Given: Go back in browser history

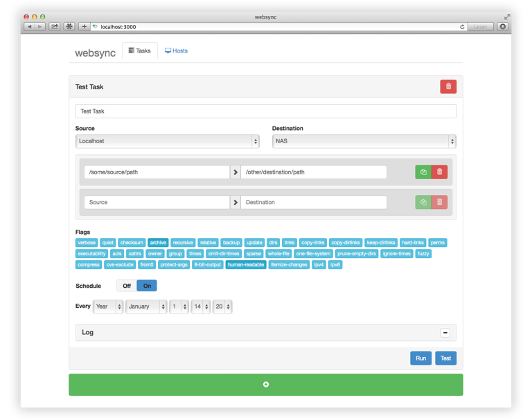Looking at the screenshot, I should [30, 26].
